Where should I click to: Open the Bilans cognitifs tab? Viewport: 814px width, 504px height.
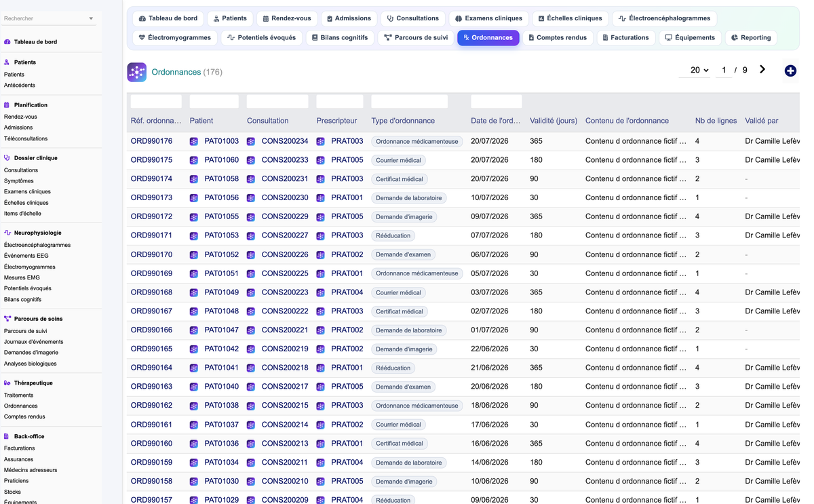339,37
